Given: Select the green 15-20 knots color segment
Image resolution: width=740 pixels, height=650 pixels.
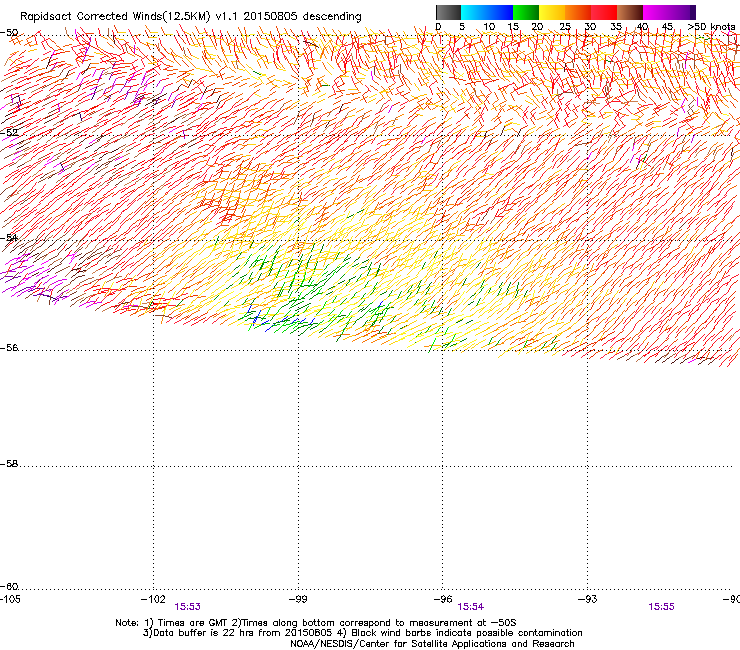Looking at the screenshot, I should click(x=526, y=12).
